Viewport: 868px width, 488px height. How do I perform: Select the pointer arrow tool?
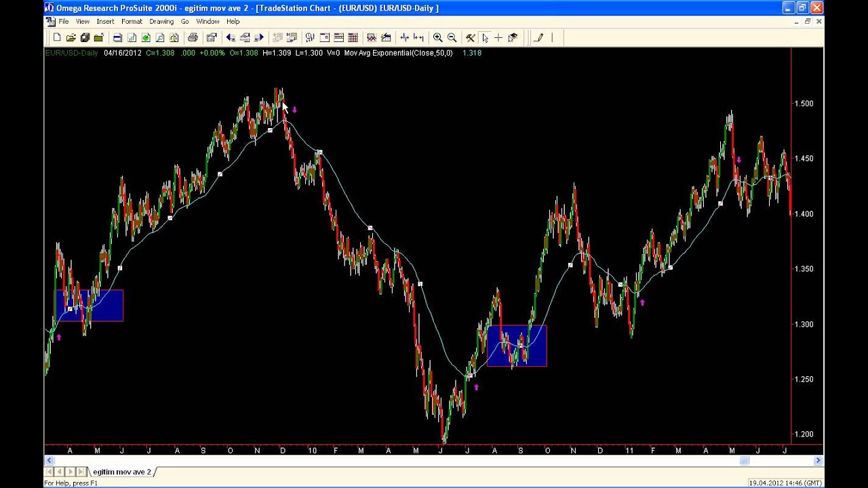click(x=484, y=38)
